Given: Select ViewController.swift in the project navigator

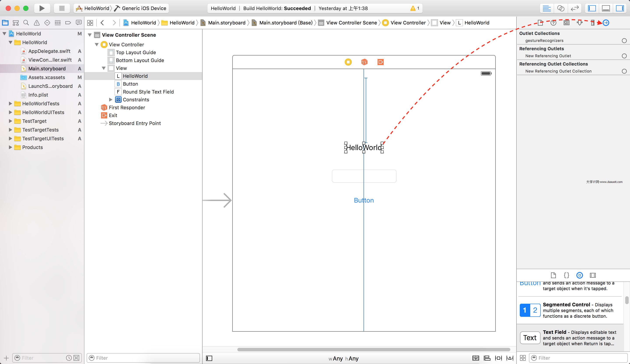Looking at the screenshot, I should [50, 60].
